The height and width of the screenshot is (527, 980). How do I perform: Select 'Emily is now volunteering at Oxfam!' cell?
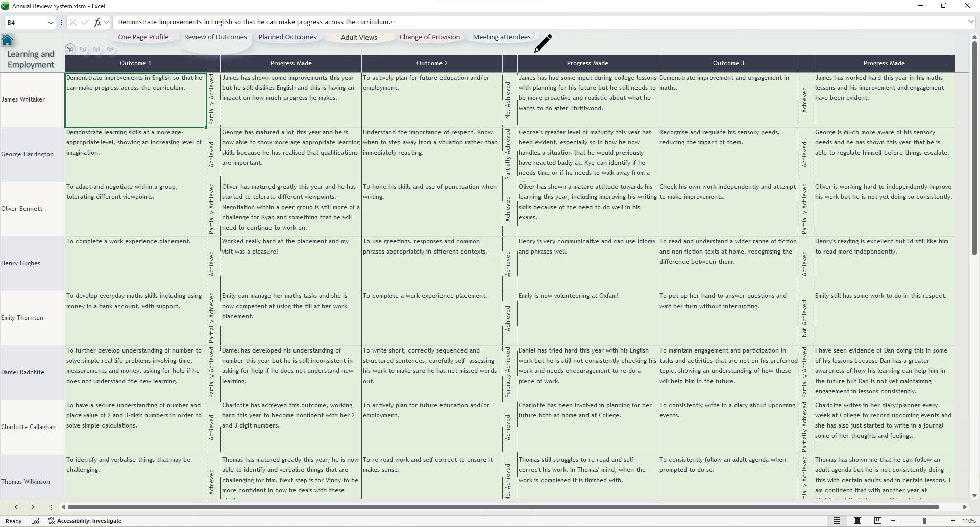[587, 318]
